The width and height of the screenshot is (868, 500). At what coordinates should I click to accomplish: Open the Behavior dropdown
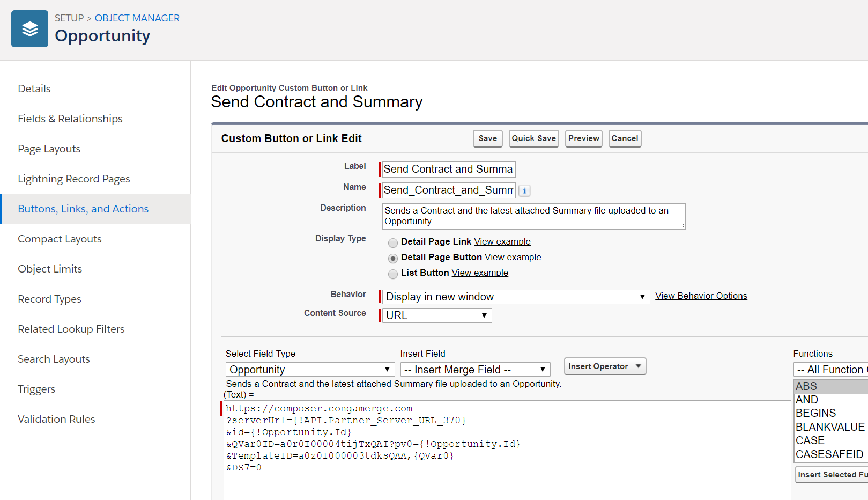coord(515,297)
